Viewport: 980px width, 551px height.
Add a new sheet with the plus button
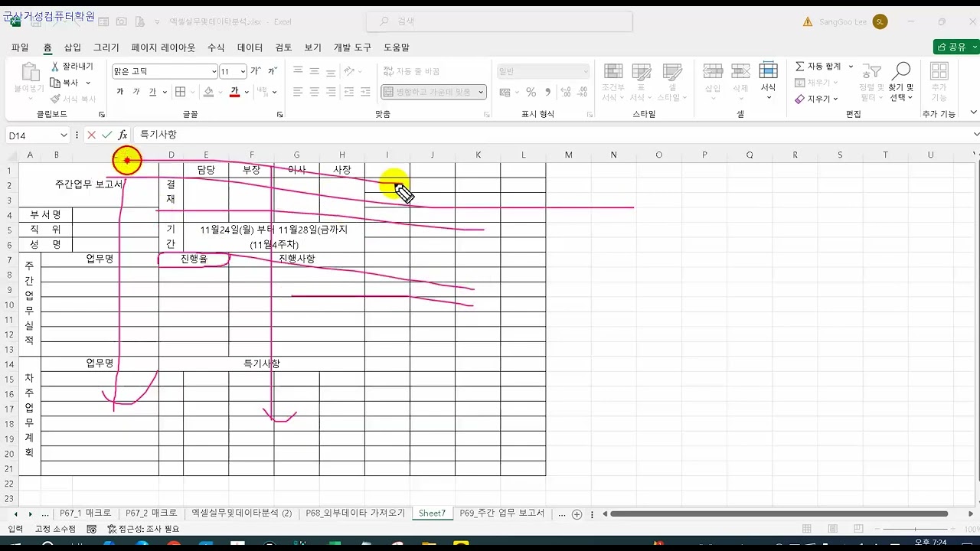tap(577, 514)
